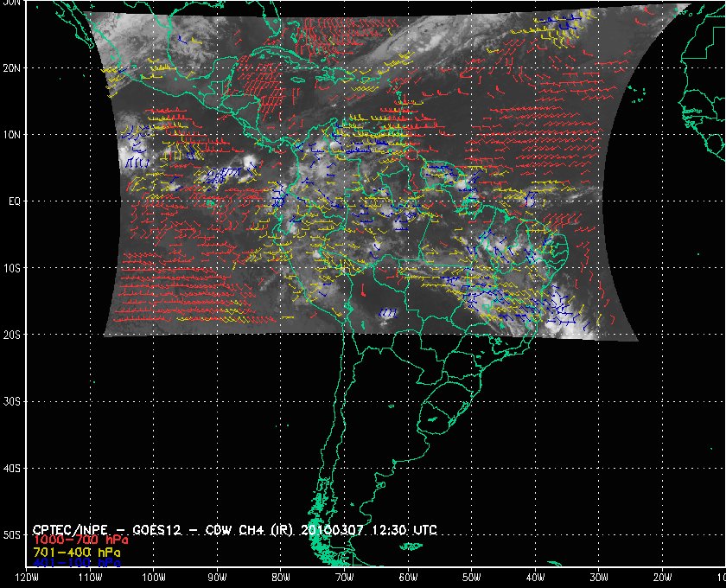The height and width of the screenshot is (588, 726).
Task: Click the 20N latitude label
Action: (x=11, y=67)
